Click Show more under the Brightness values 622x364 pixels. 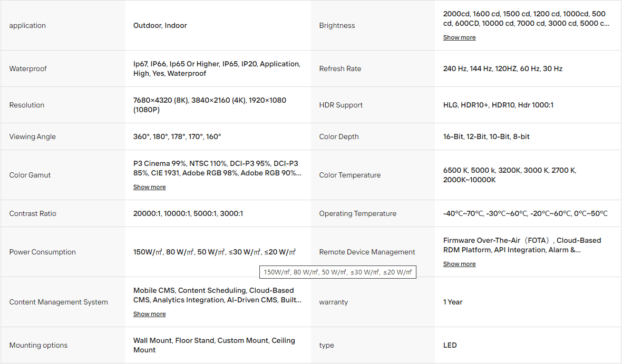click(x=459, y=37)
